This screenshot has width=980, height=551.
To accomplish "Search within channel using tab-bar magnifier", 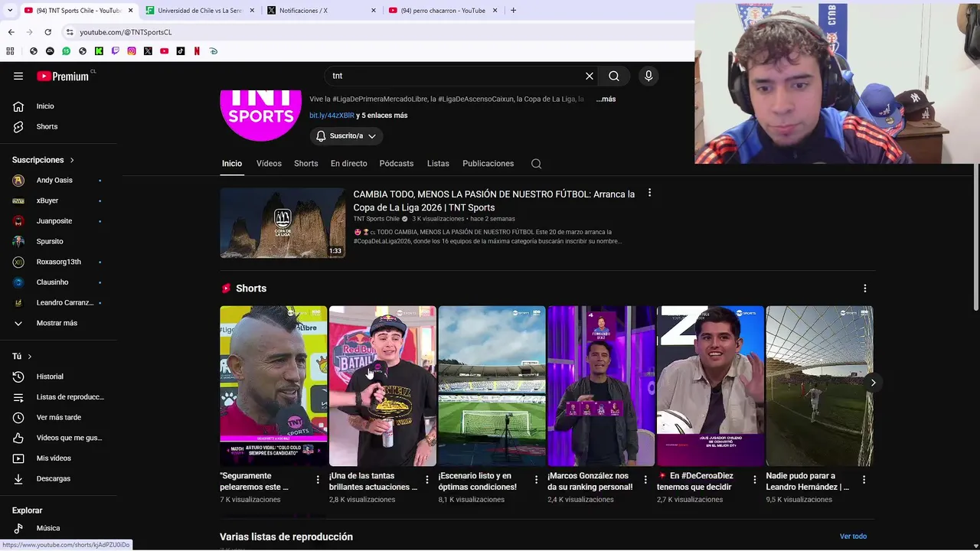I will pos(536,164).
